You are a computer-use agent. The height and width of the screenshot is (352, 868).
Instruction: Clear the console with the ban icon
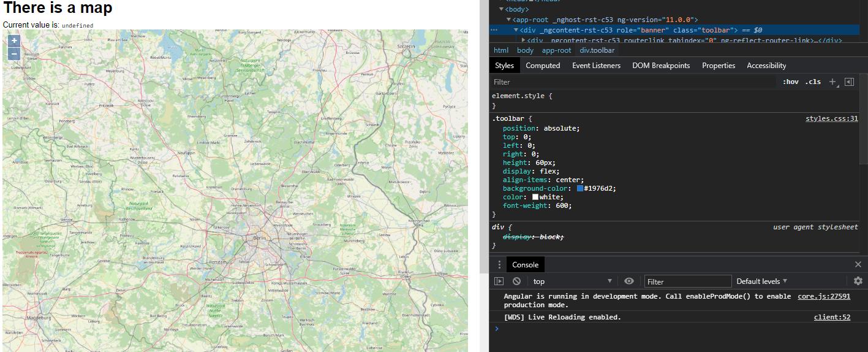pos(516,281)
